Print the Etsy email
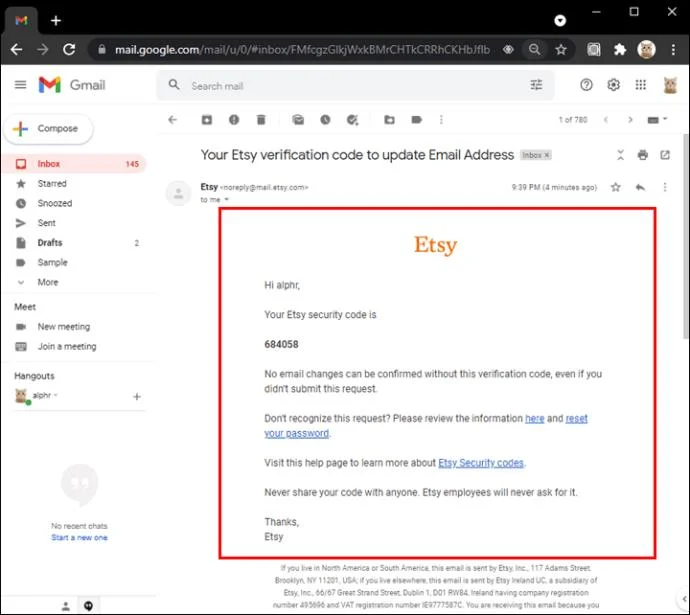 click(x=642, y=155)
